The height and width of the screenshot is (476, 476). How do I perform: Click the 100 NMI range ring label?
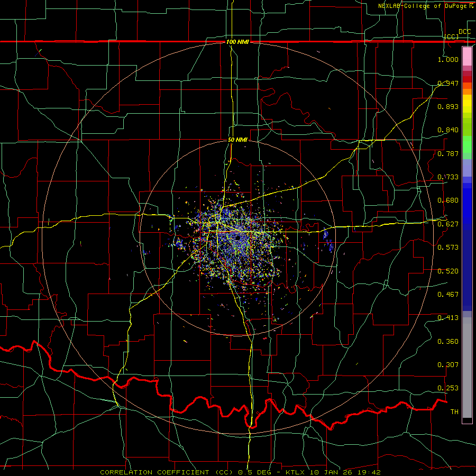pyautogui.click(x=237, y=42)
